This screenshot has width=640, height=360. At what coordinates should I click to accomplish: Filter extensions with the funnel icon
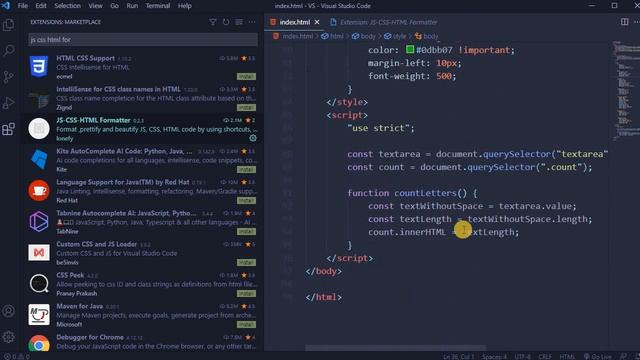click(213, 22)
